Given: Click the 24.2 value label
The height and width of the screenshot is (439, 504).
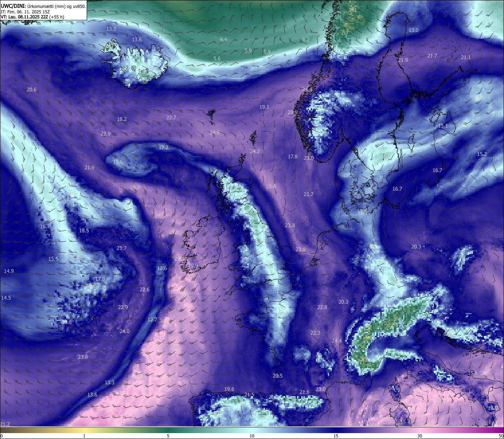Looking at the screenshot, I should (x=255, y=152).
